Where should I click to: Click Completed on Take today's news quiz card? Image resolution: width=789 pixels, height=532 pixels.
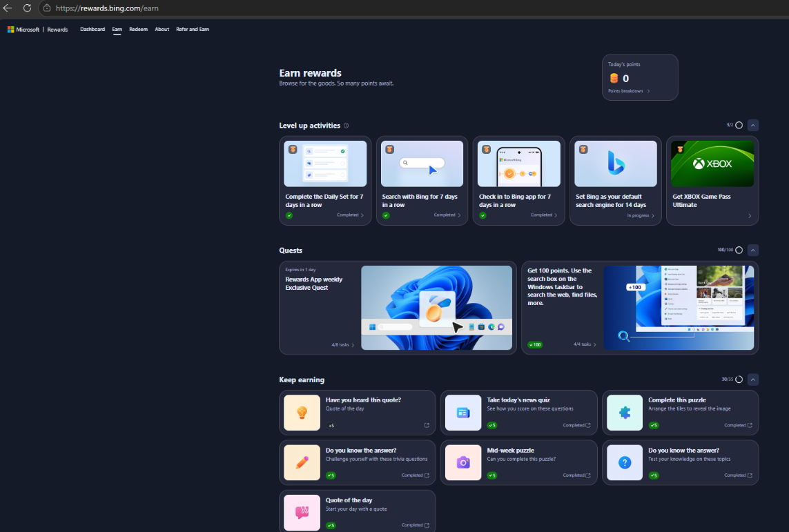coord(576,426)
